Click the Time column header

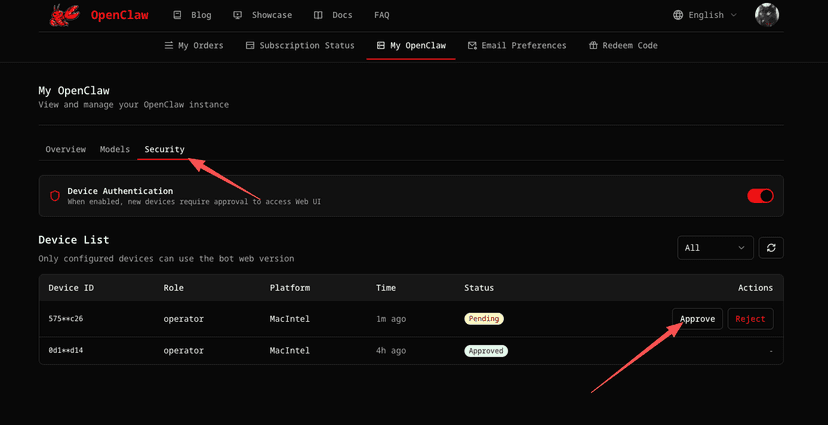(386, 288)
